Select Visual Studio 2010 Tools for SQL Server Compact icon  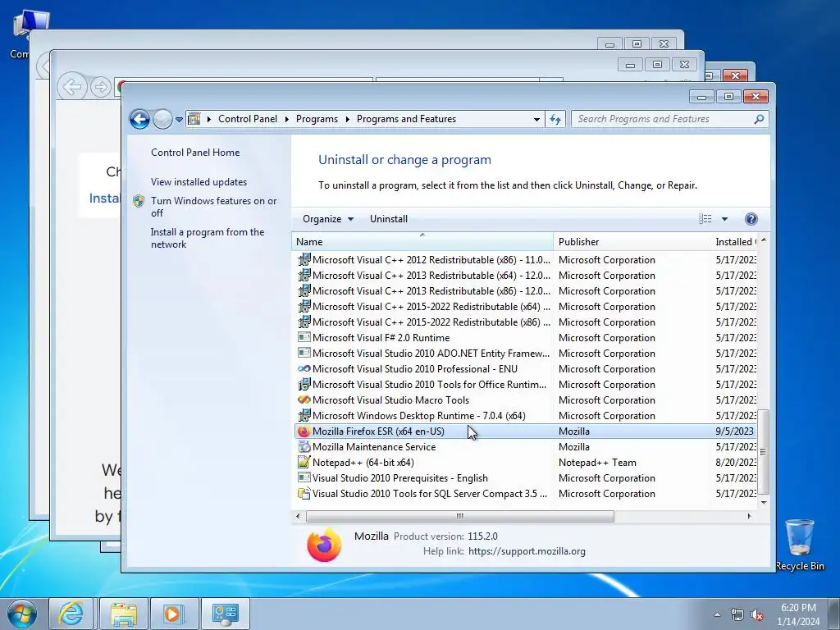(304, 493)
